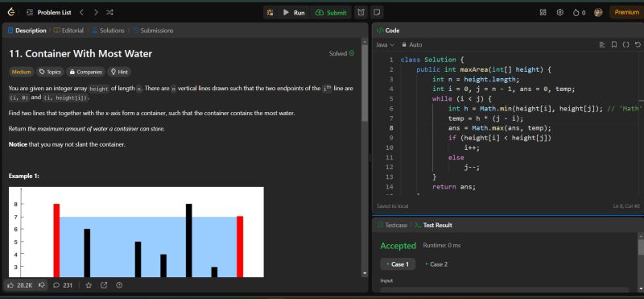Switch to the Solutions tab
Screen dimensions: 644x299
pos(108,31)
